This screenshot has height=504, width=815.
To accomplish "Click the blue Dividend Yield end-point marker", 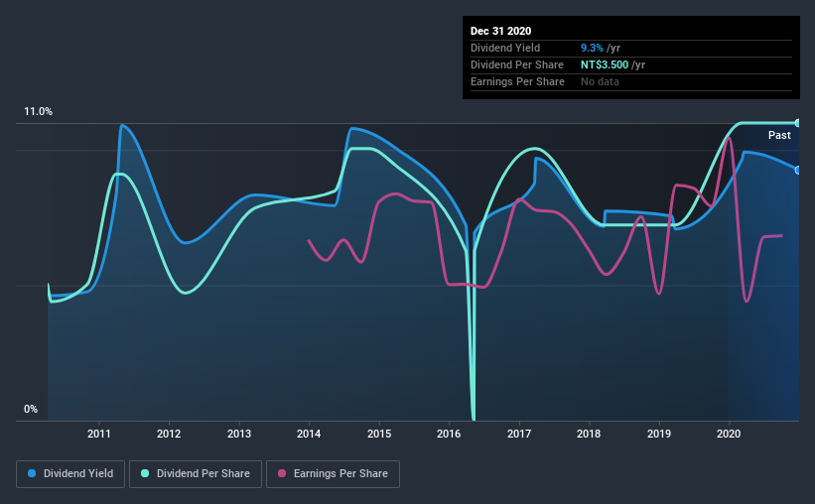I will 797,170.
